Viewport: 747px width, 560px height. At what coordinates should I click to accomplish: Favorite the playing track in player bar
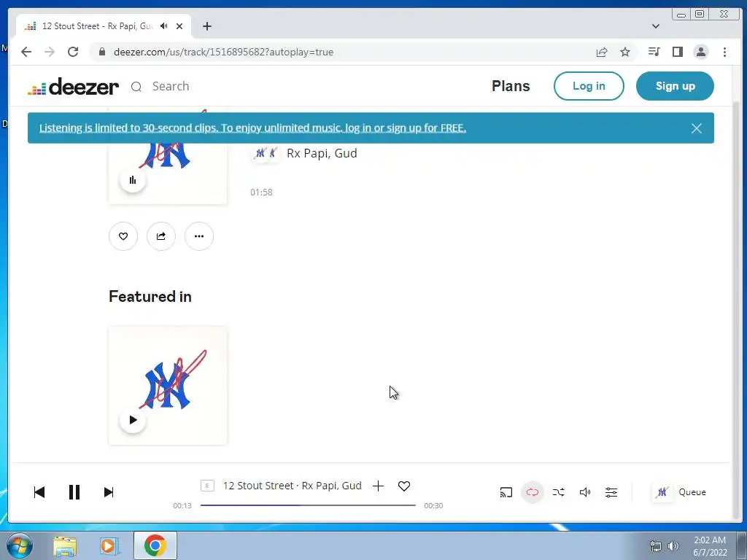[404, 486]
